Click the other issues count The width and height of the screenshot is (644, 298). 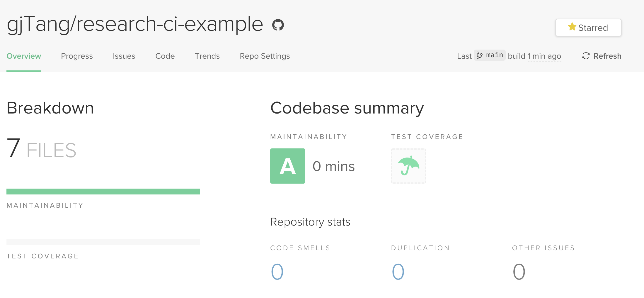point(519,271)
